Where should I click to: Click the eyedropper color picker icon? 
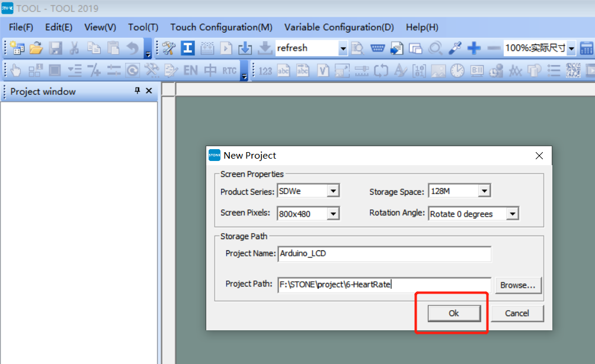point(455,48)
